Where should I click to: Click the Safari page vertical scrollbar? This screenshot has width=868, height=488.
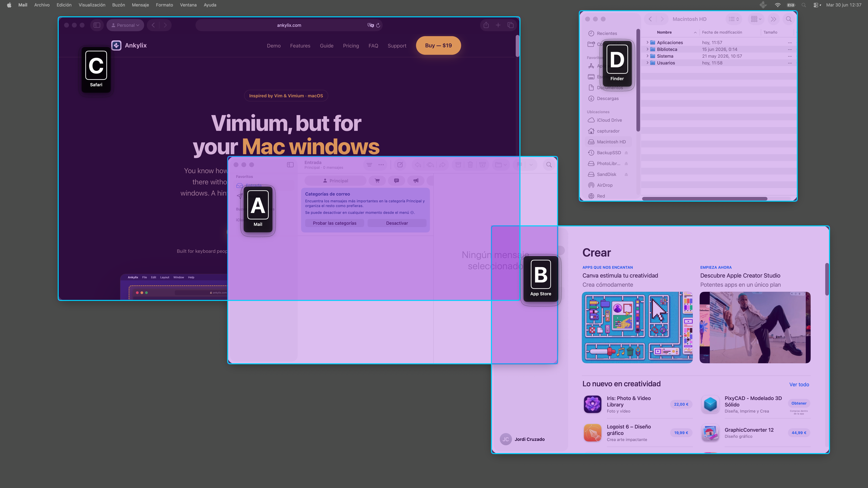pyautogui.click(x=517, y=46)
